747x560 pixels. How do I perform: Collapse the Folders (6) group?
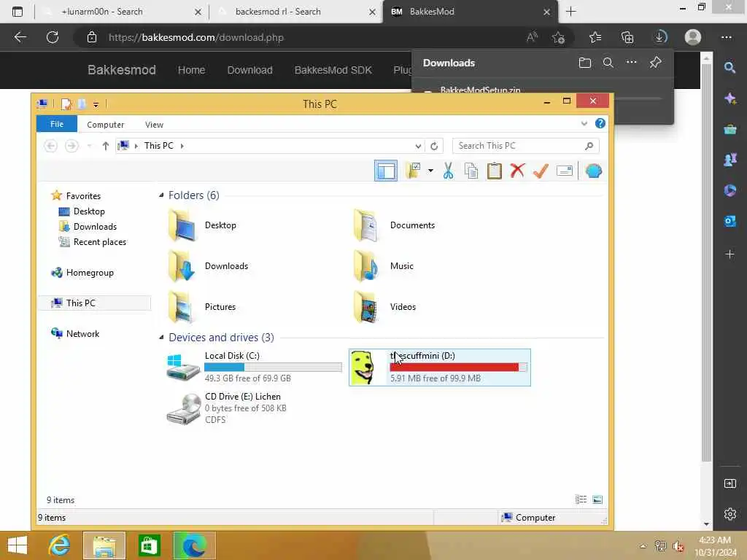click(x=161, y=195)
